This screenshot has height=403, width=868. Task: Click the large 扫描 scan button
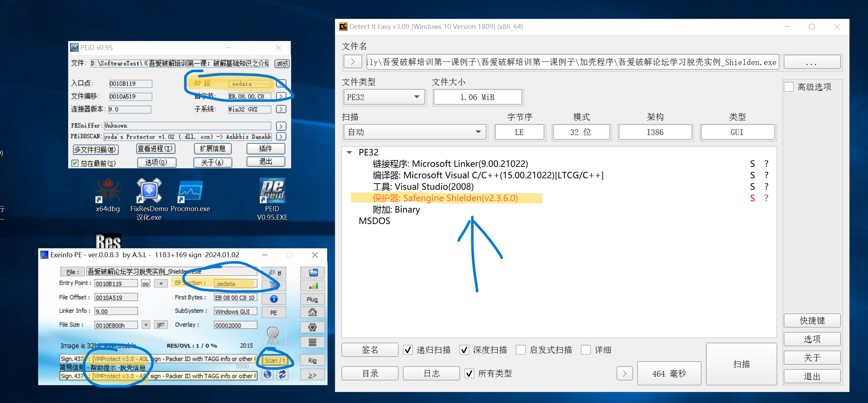[741, 364]
